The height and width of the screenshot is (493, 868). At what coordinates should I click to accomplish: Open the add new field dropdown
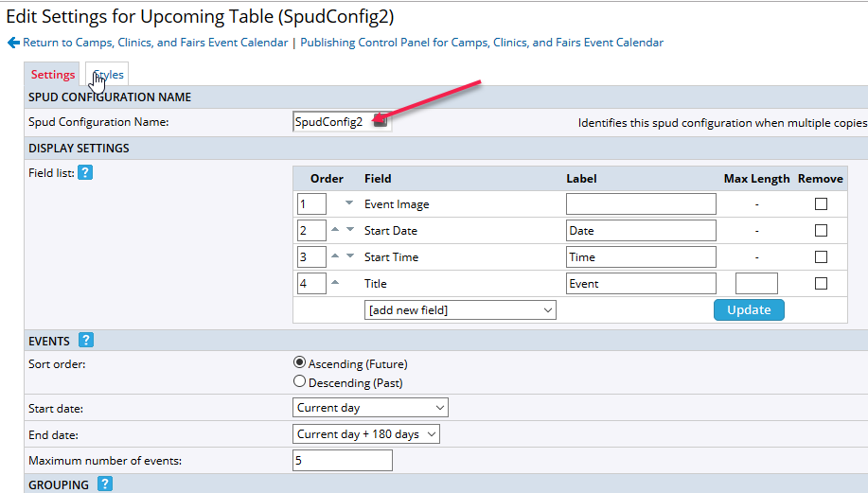(x=460, y=310)
